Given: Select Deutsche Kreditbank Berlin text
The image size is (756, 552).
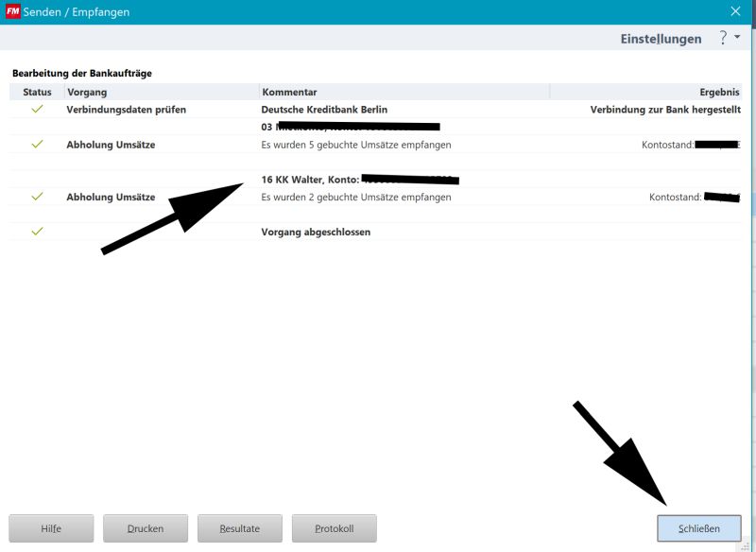Looking at the screenshot, I should coord(324,110).
